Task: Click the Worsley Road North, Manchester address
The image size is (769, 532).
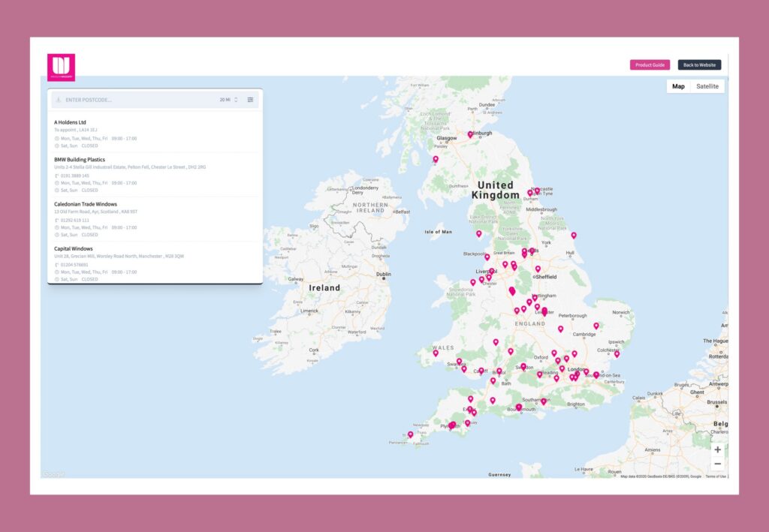Action: click(119, 256)
